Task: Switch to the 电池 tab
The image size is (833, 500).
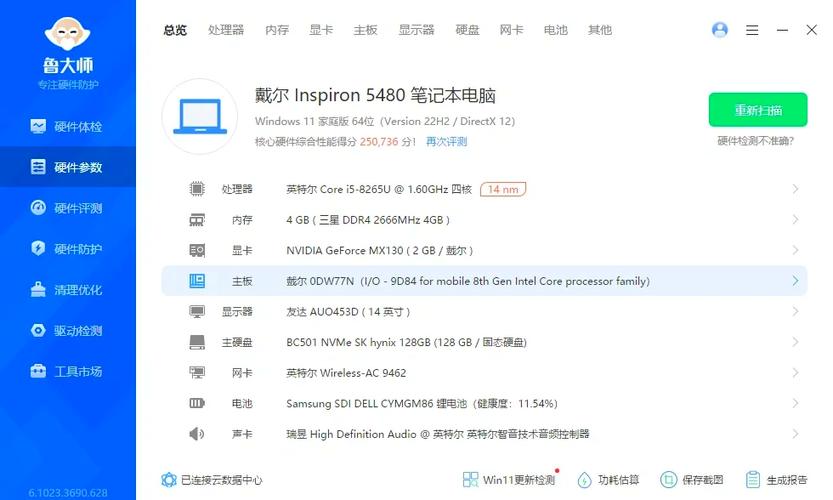Action: point(556,30)
